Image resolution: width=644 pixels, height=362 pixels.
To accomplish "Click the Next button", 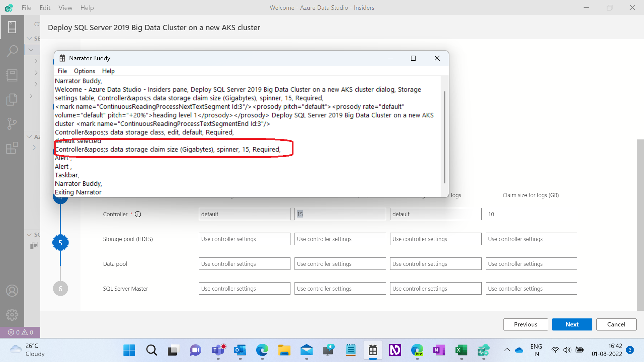I will coord(572,324).
